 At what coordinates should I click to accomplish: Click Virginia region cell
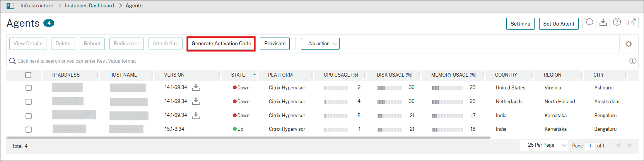[x=553, y=88]
